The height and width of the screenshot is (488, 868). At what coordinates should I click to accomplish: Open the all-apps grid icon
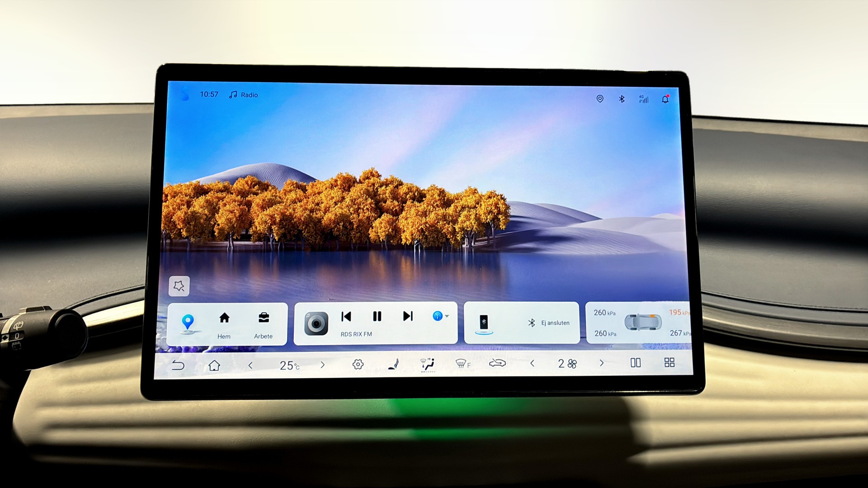coord(669,362)
